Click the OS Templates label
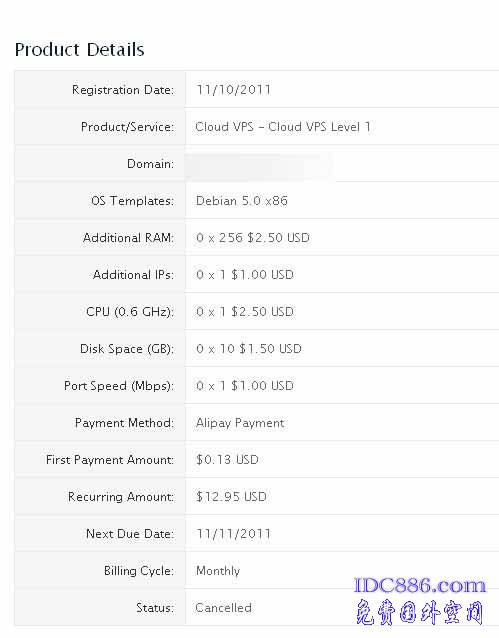The image size is (499, 638). click(132, 201)
